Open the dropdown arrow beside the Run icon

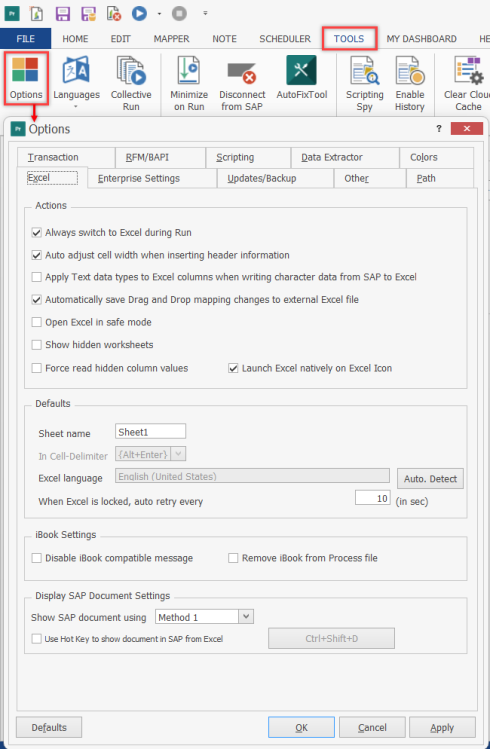coord(159,14)
